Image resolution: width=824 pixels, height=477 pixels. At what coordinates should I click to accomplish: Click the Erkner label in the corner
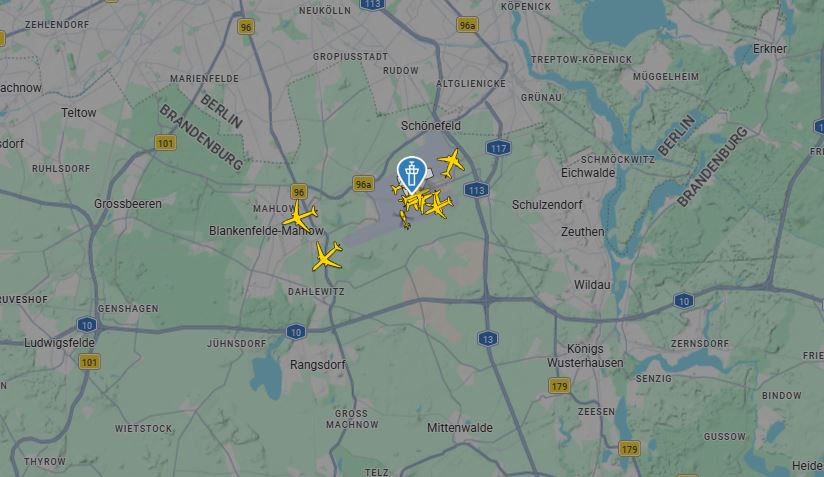[x=769, y=48]
